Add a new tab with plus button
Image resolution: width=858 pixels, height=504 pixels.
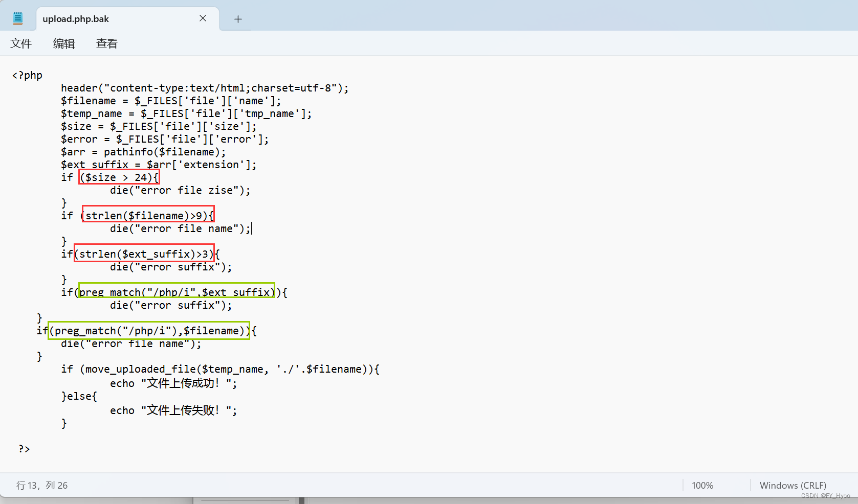click(x=238, y=19)
